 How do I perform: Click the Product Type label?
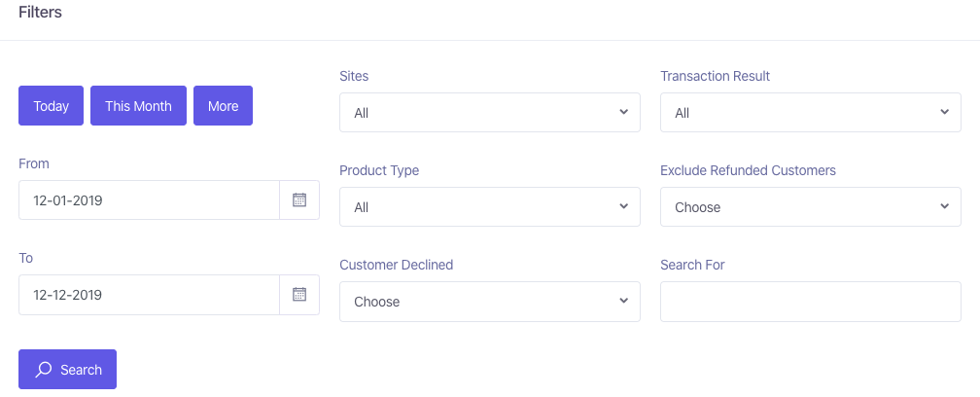pos(379,170)
